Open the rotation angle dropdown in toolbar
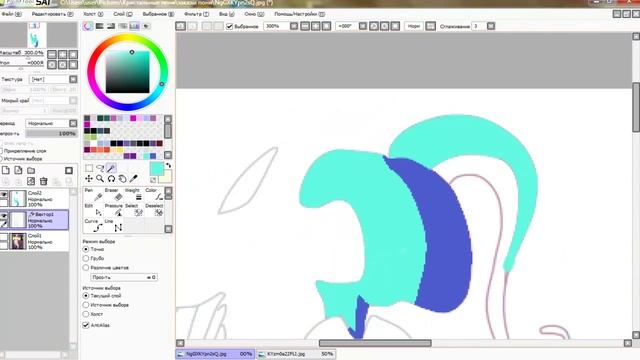 [362, 26]
